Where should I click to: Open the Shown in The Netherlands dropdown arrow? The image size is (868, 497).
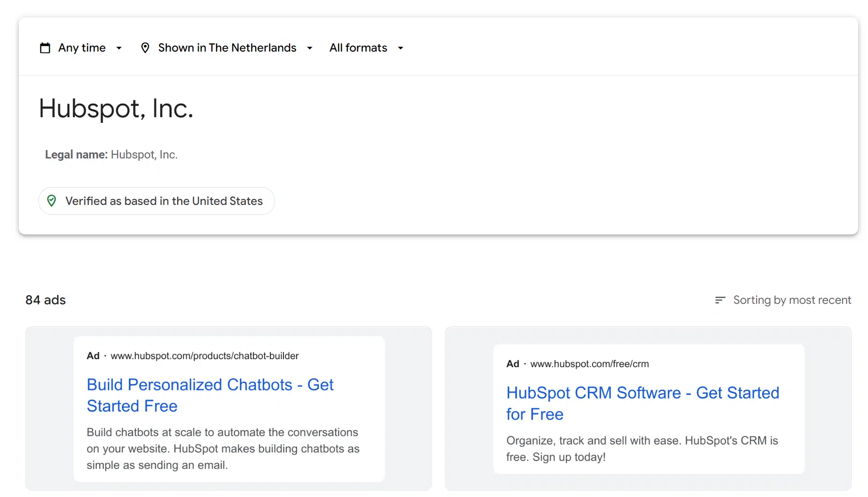coord(310,48)
